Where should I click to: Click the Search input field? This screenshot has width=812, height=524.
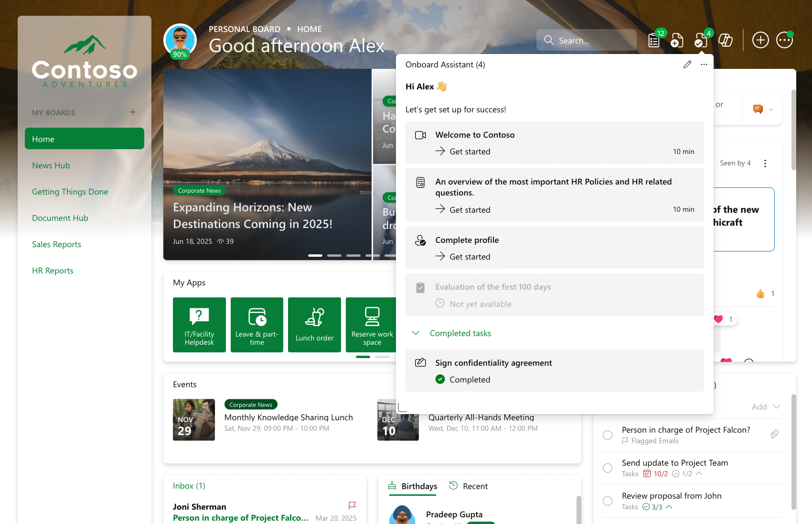click(x=592, y=41)
